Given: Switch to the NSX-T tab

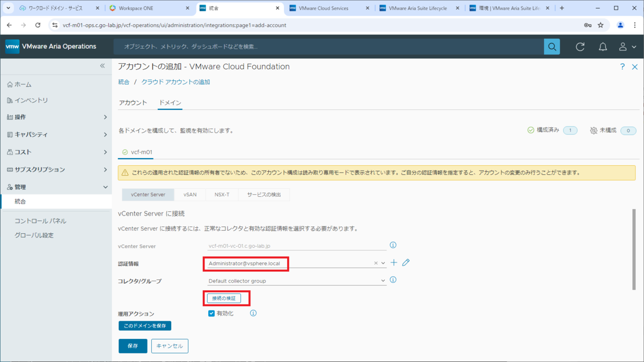Looking at the screenshot, I should [x=222, y=194].
